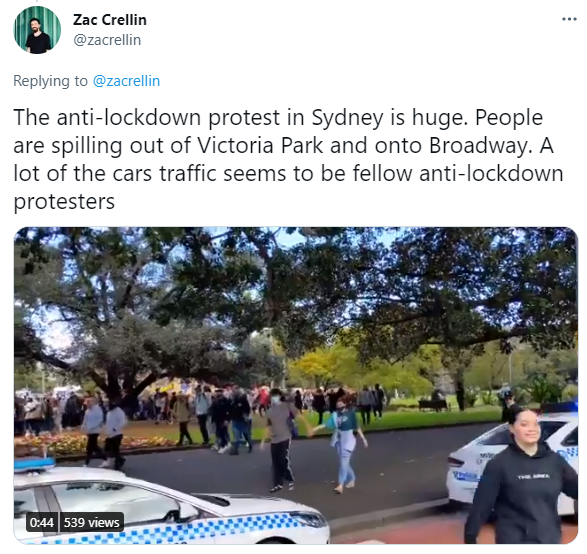Click the 0:44 duration badge
The height and width of the screenshot is (554, 587).
pos(42,522)
